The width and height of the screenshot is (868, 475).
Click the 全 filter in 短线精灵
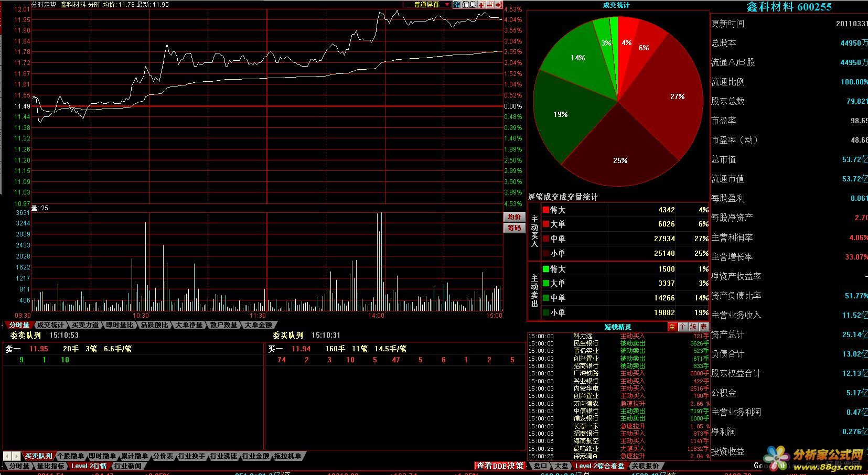click(x=672, y=327)
